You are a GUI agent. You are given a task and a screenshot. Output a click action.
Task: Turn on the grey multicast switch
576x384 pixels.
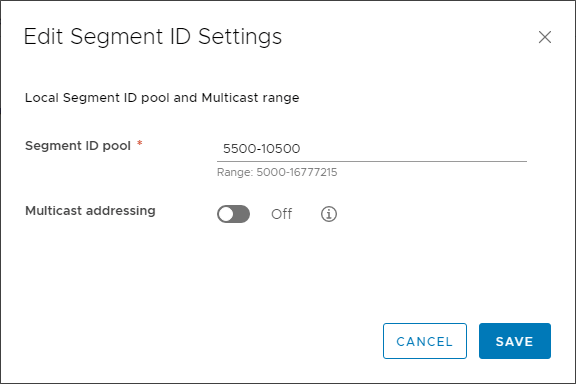[x=233, y=214]
